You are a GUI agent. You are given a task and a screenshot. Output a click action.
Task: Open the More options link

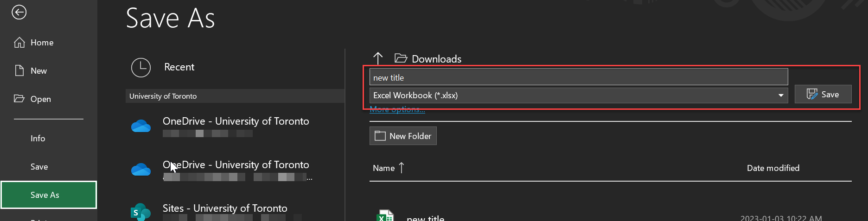[397, 110]
